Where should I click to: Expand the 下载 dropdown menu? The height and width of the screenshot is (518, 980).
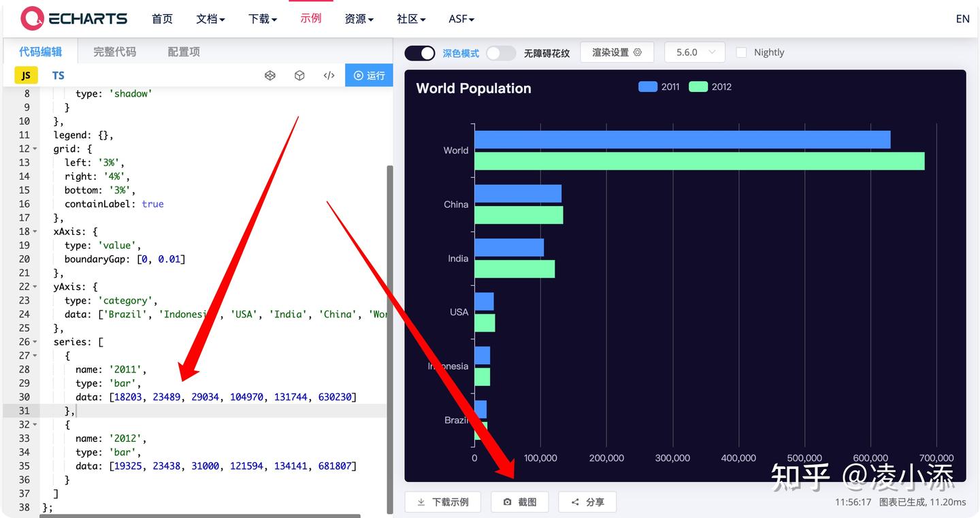[263, 18]
